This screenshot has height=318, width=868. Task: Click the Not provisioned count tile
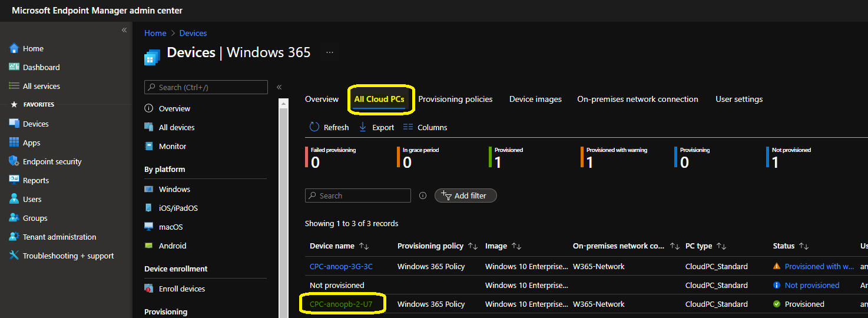point(790,158)
